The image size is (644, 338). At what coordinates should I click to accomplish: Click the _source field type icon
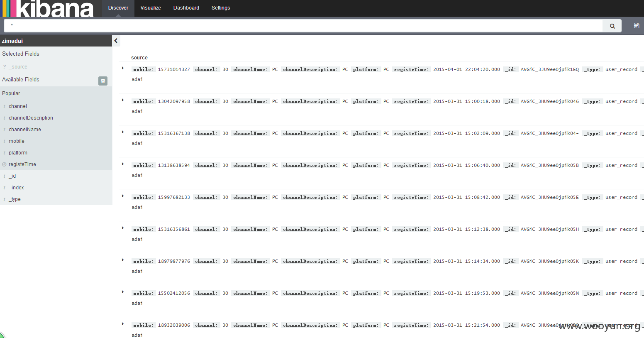click(5, 67)
